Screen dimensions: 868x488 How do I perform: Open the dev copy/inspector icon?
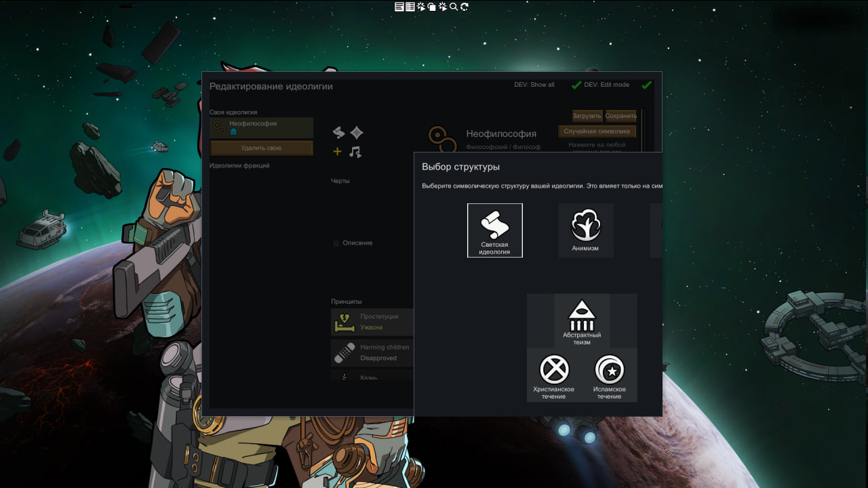pos(431,6)
